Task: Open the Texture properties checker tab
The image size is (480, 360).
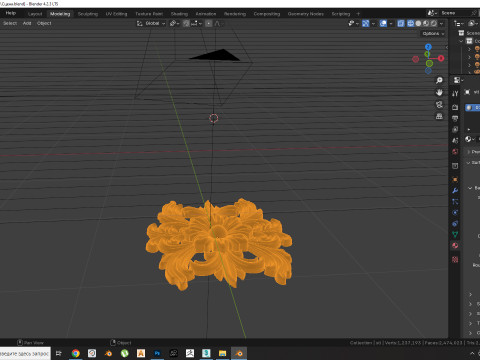Action: tap(455, 259)
